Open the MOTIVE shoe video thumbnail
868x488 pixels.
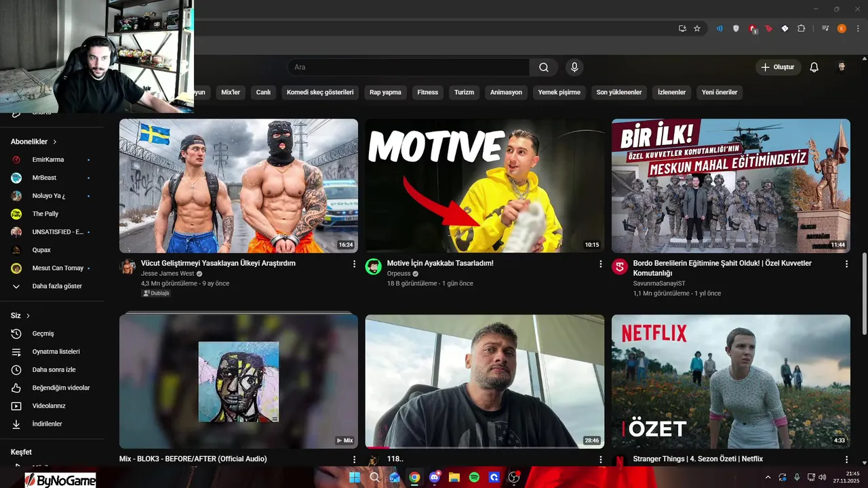[485, 186]
